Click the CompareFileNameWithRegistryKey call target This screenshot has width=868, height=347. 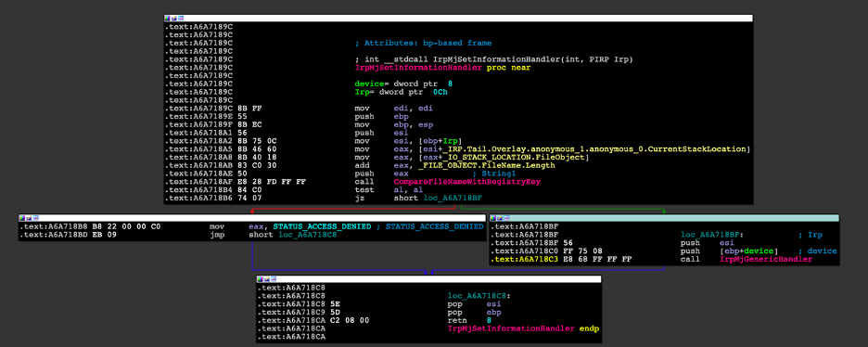[466, 182]
